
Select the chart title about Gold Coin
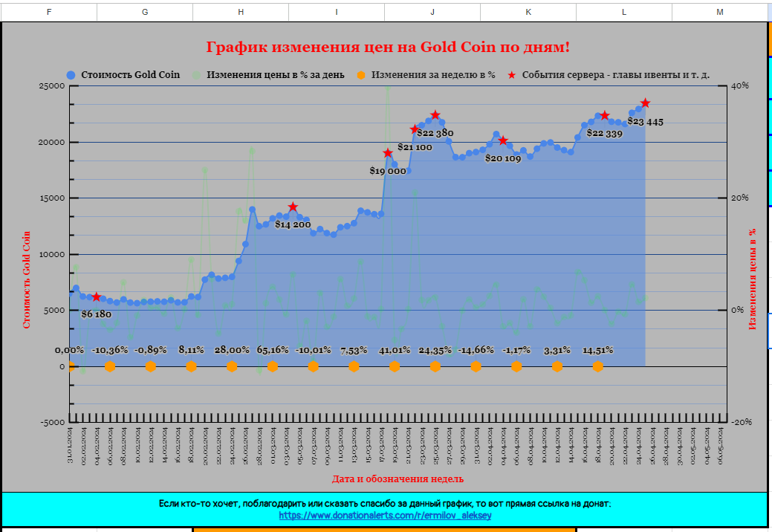tap(388, 48)
